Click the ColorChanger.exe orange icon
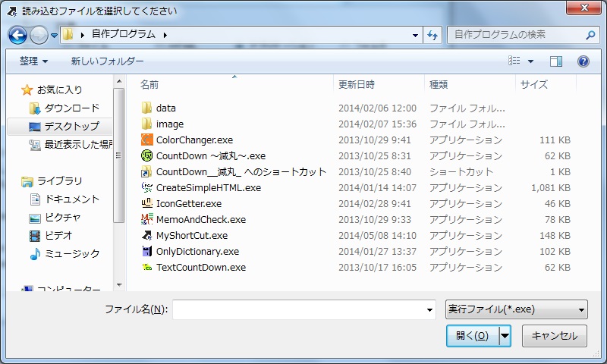Image resolution: width=607 pixels, height=364 pixels. coord(146,140)
